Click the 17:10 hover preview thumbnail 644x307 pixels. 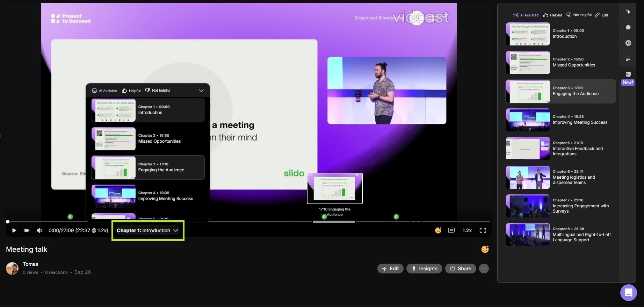click(x=335, y=188)
